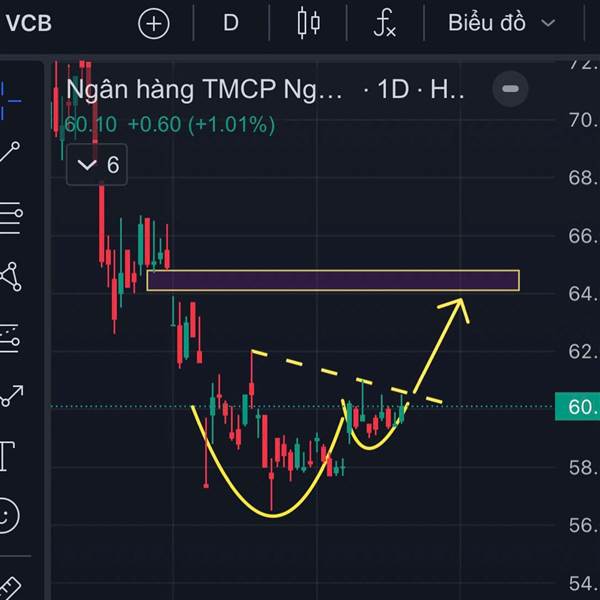The image size is (600, 600).
Task: Select the purple resistance zone rectangle
Action: click(333, 280)
